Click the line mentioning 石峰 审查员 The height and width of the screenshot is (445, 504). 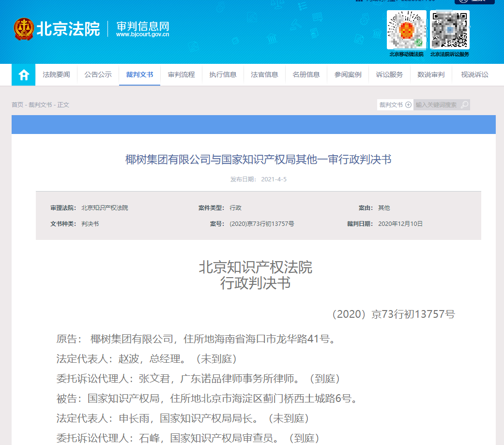tap(188, 438)
